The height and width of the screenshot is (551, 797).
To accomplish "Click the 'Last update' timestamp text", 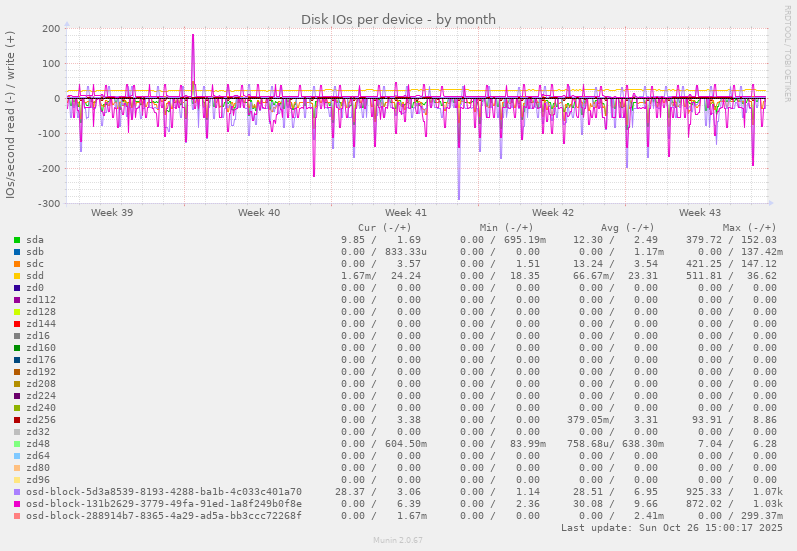I will click(x=668, y=528).
